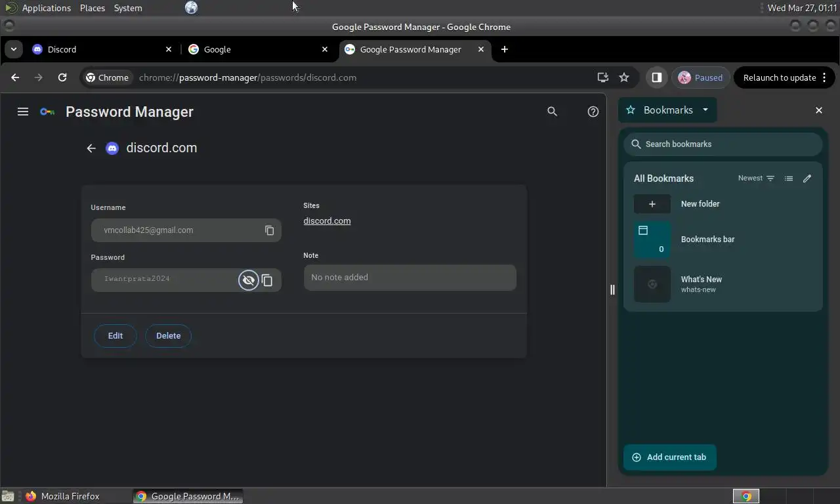Close the Google Password Manager tab
Screen dimensions: 840x504
point(481,49)
